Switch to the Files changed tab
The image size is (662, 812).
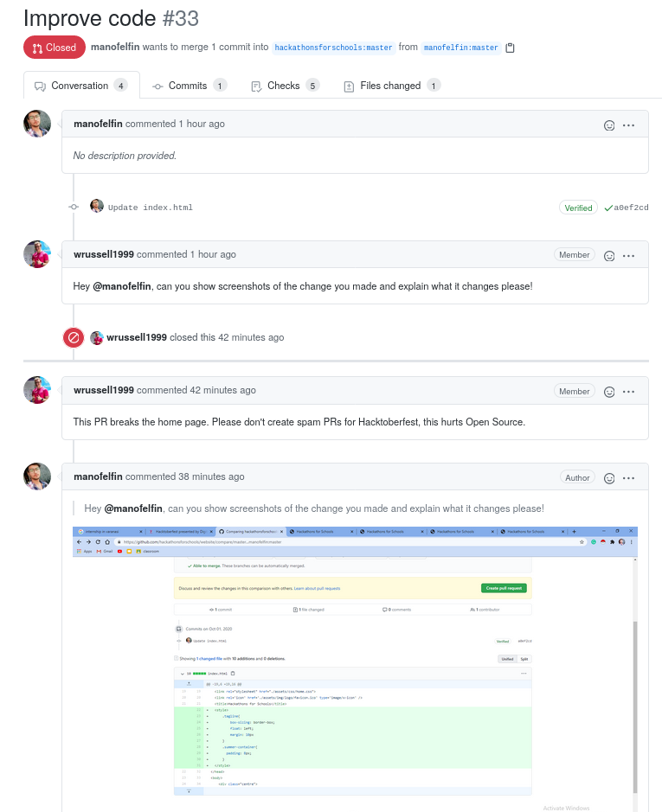[x=390, y=86]
